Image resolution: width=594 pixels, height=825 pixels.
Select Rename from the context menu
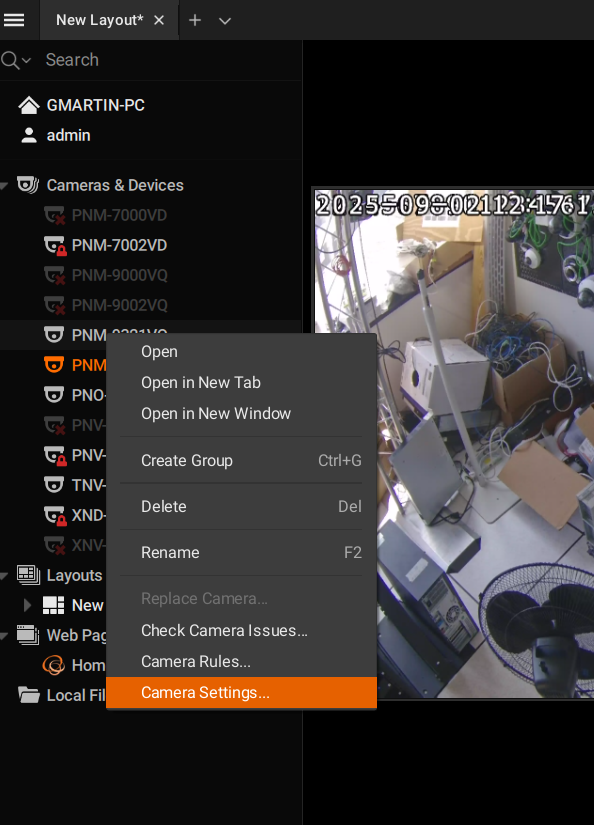(241, 552)
